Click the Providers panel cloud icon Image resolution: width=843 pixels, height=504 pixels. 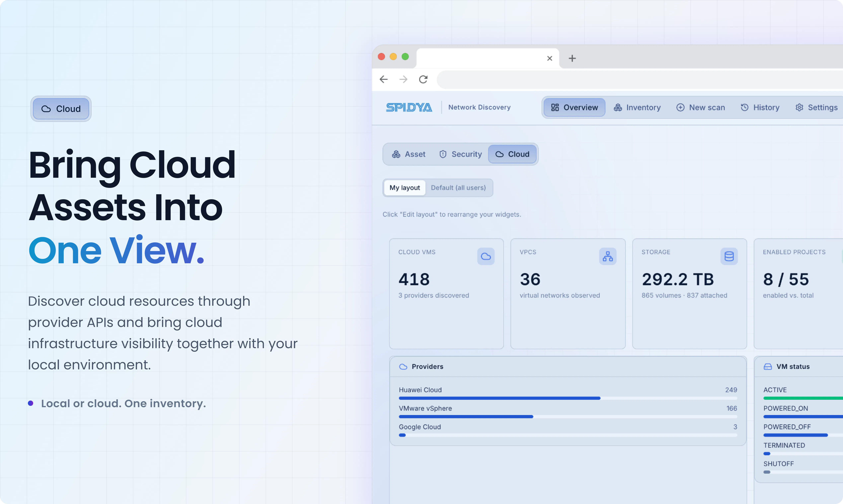coord(403,366)
